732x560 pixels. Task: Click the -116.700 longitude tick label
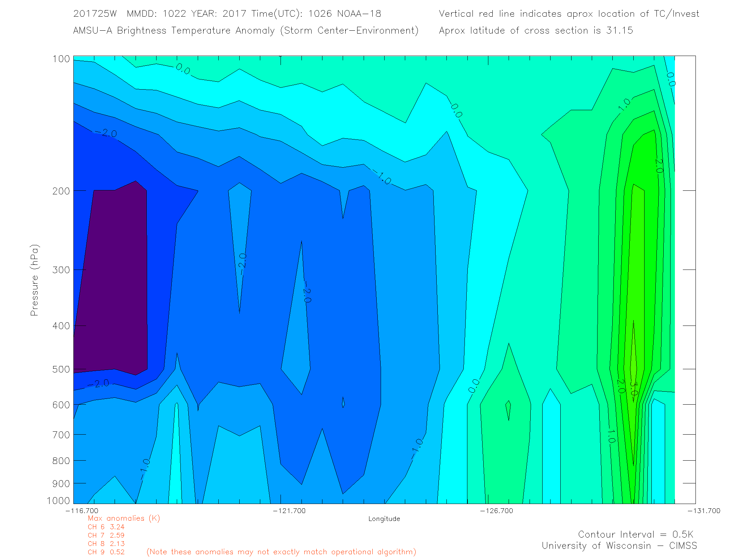[82, 511]
